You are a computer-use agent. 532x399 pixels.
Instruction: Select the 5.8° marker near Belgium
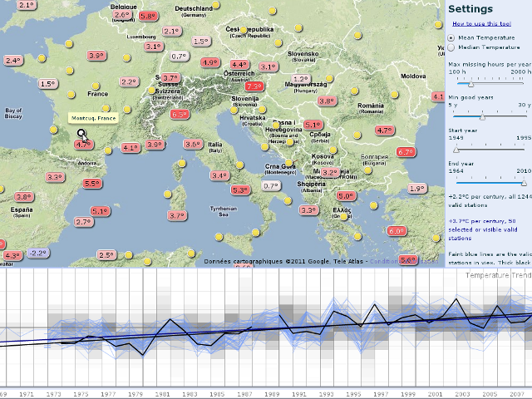pyautogui.click(x=148, y=16)
